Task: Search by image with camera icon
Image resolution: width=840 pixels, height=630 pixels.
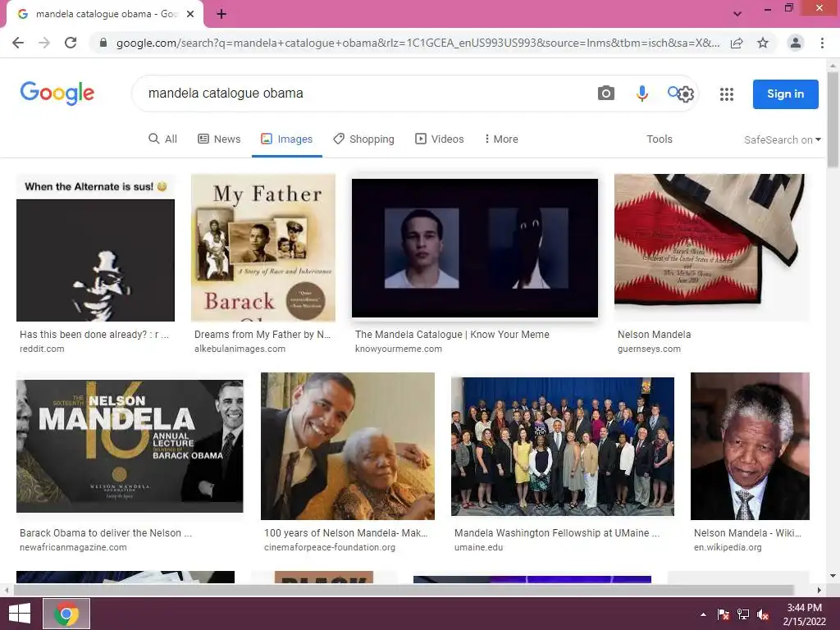Action: [606, 94]
